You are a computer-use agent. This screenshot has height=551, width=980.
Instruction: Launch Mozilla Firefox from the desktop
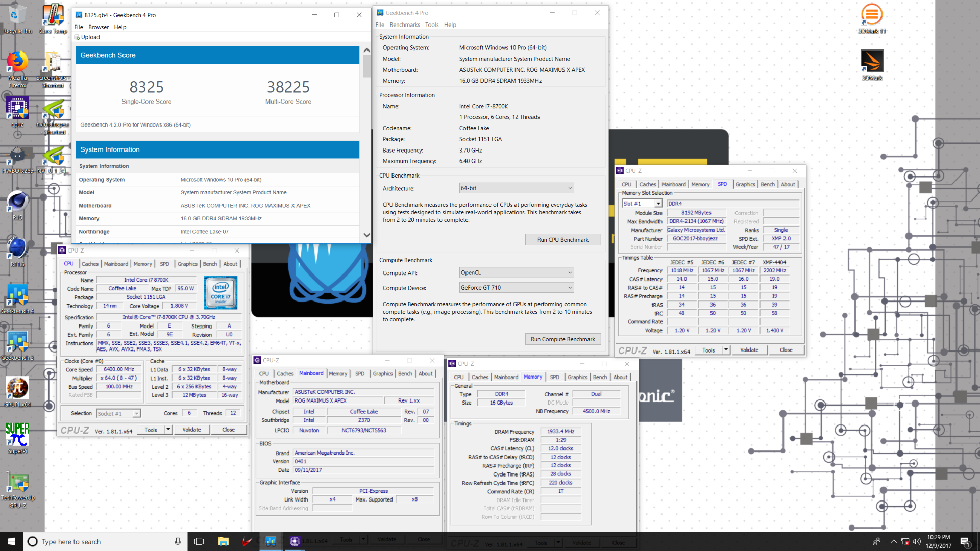pos(17,69)
